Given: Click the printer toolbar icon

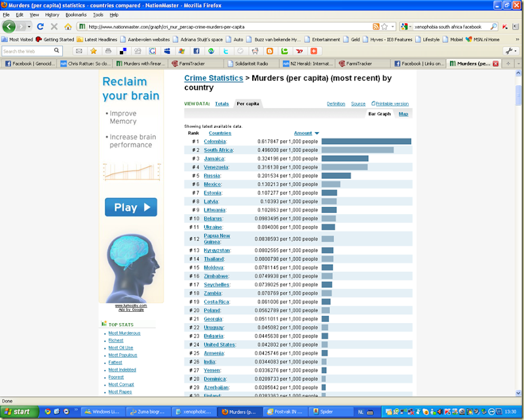Looking at the screenshot, I should [x=108, y=51].
